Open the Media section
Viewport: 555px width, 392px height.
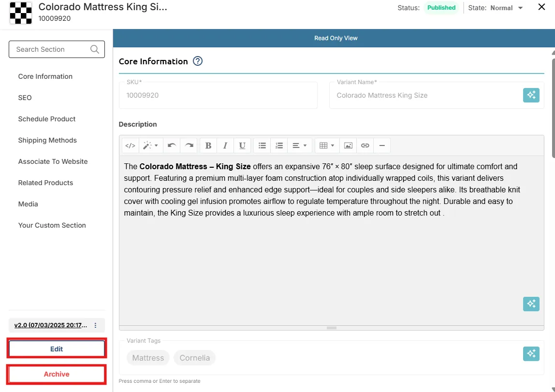[28, 204]
